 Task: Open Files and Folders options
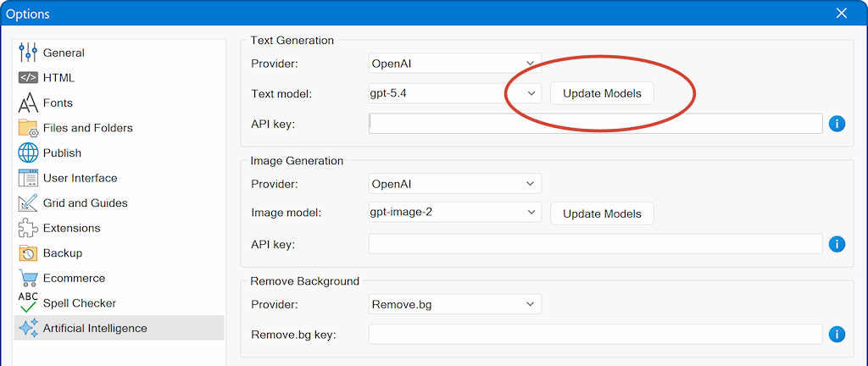pos(119,128)
